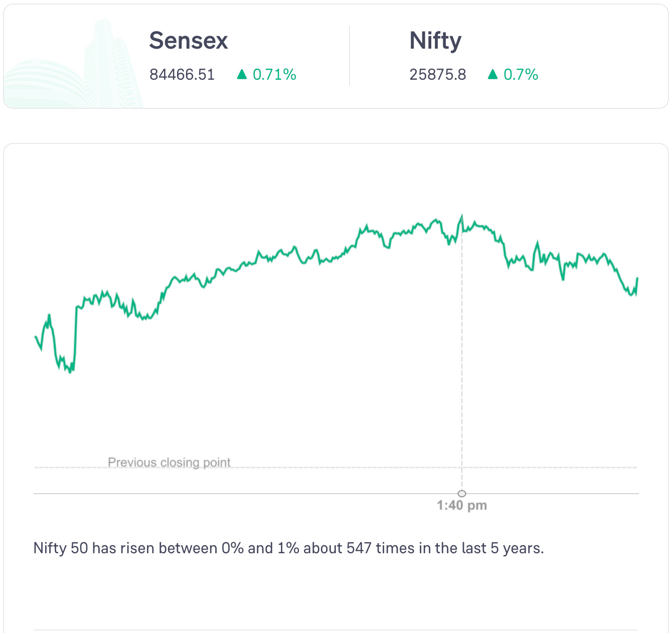Click the right end of the green chart line
Screen dimensions: 672x633
(x=637, y=278)
